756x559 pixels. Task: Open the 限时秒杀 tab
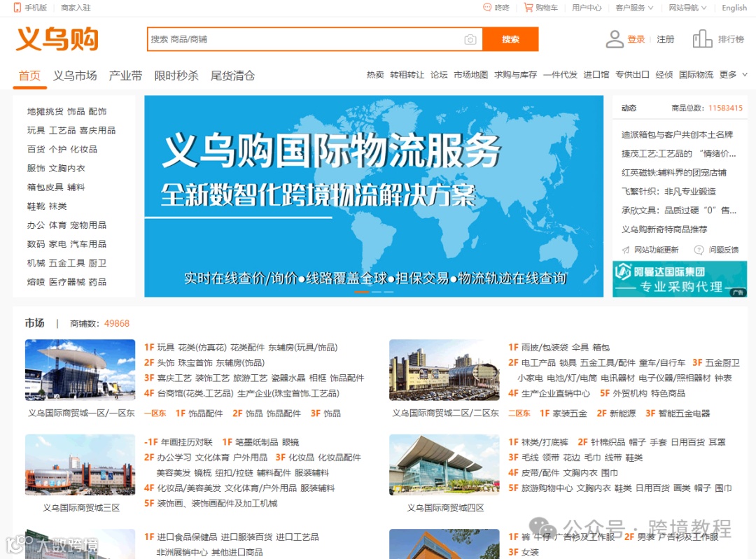[x=176, y=76]
